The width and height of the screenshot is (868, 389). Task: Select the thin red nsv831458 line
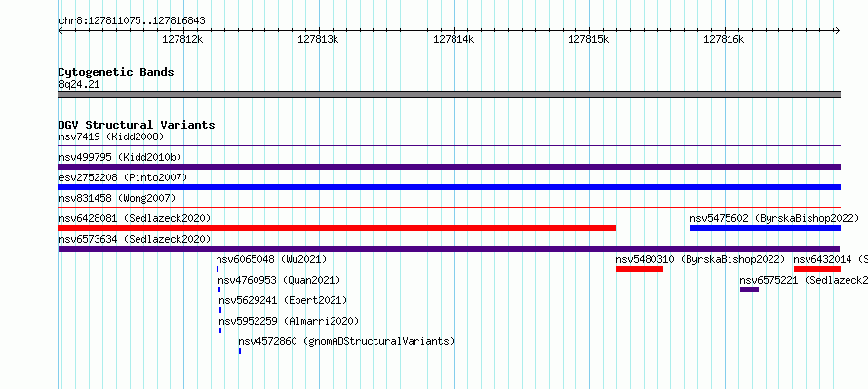pyautogui.click(x=450, y=207)
